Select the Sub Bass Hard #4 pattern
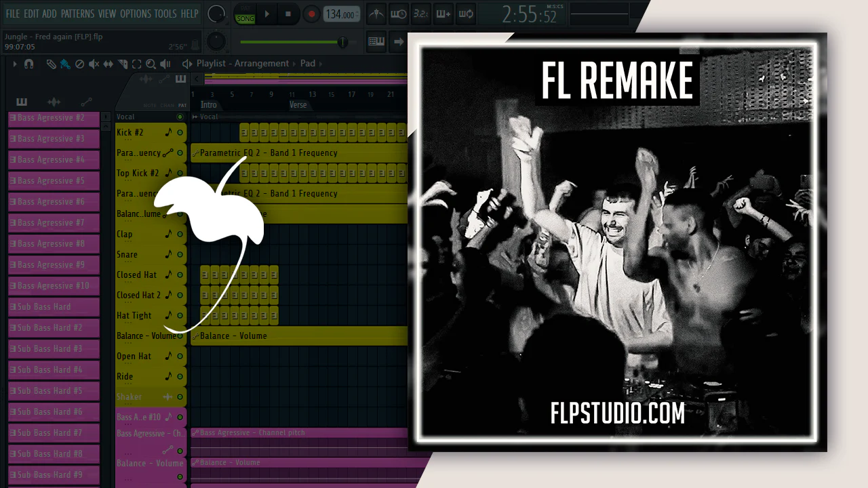The height and width of the screenshot is (488, 868). pyautogui.click(x=54, y=370)
